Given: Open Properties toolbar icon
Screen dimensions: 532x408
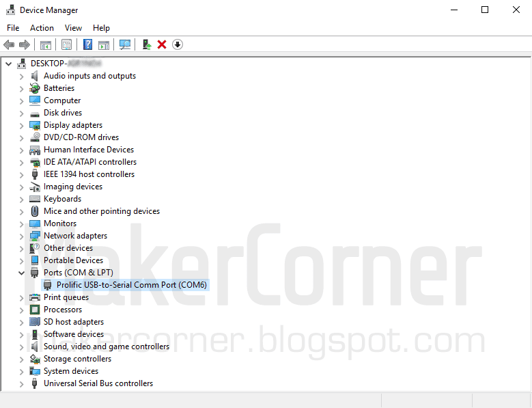Looking at the screenshot, I should (66, 44).
